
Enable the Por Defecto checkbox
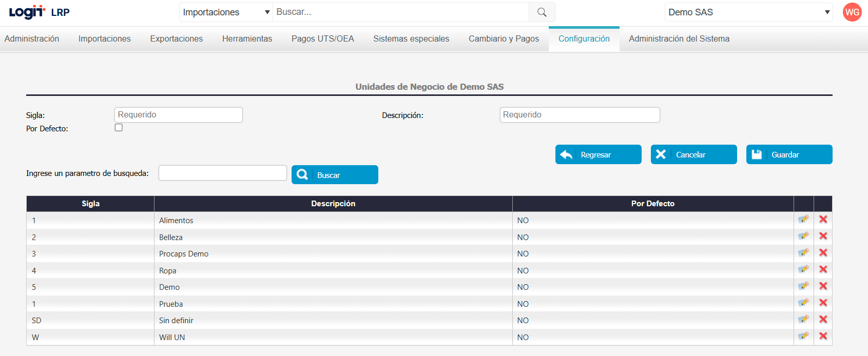tap(119, 128)
